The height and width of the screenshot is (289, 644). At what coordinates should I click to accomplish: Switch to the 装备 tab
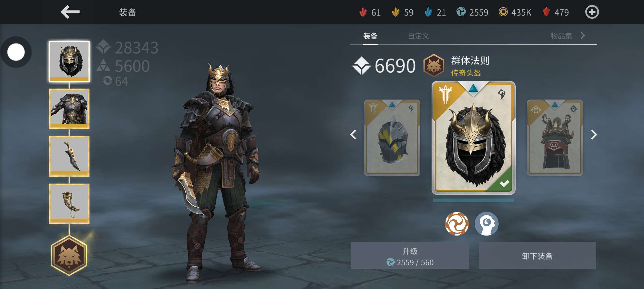point(370,36)
